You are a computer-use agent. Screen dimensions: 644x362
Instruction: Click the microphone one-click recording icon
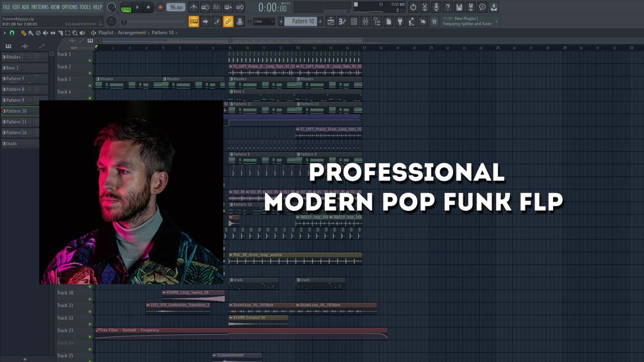click(x=436, y=7)
